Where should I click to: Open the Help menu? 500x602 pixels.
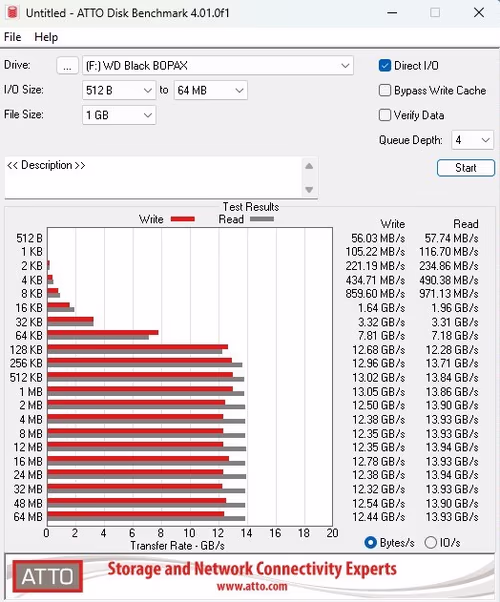click(x=46, y=37)
